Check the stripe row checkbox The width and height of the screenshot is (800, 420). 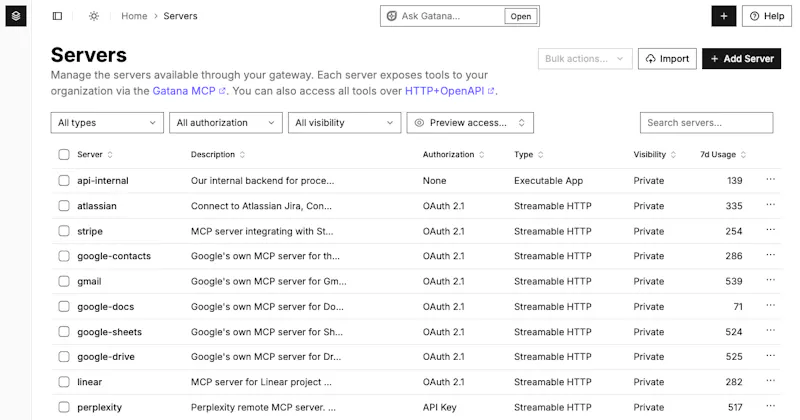64,231
